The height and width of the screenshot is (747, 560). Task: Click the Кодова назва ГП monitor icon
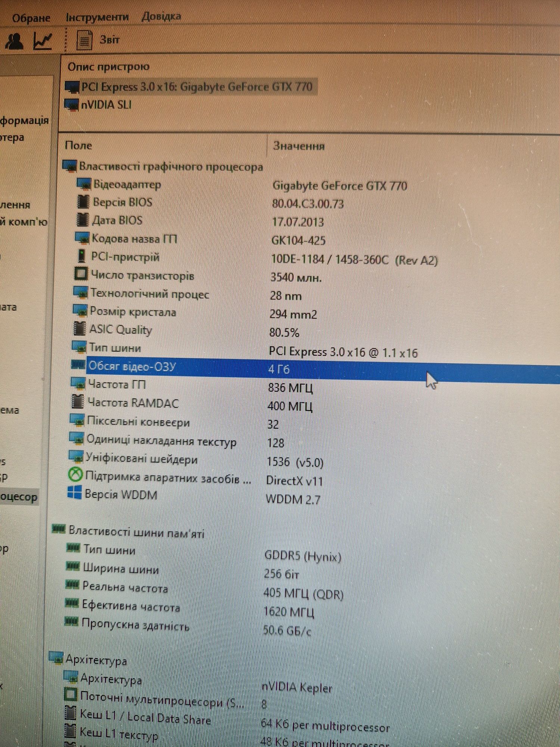pos(82,238)
